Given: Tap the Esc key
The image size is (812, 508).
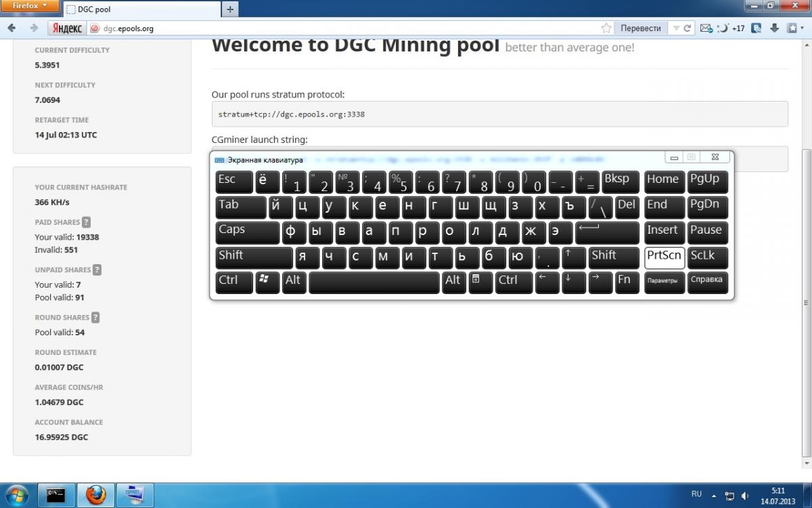Looking at the screenshot, I should click(x=234, y=182).
